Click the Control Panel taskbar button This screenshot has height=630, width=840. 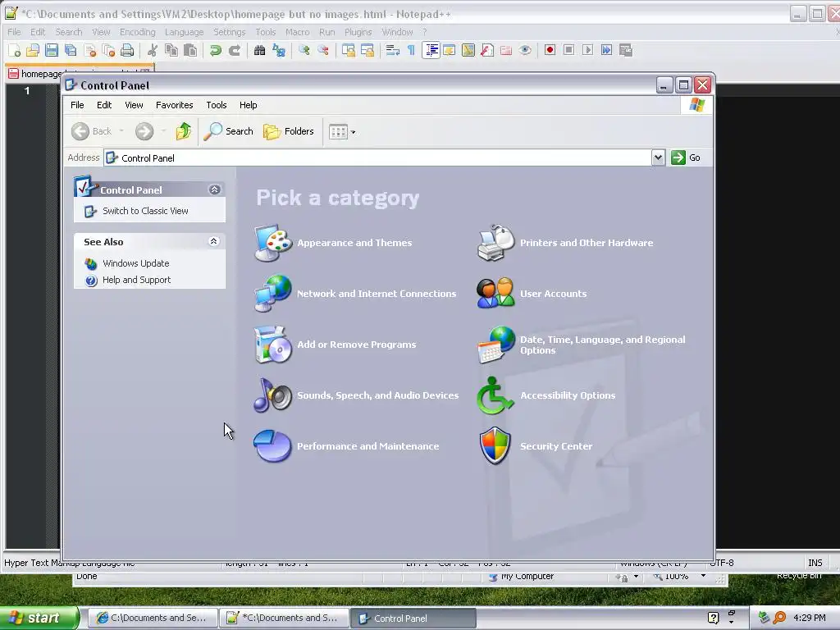click(x=413, y=618)
